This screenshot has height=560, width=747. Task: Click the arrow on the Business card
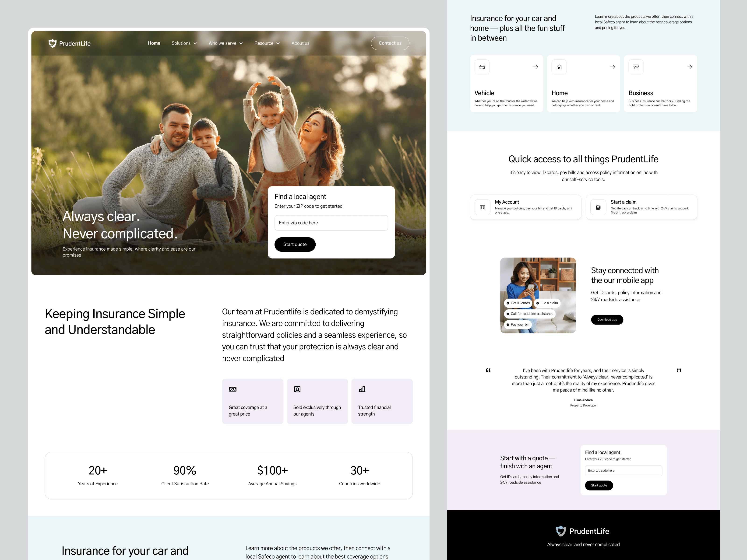tap(690, 67)
